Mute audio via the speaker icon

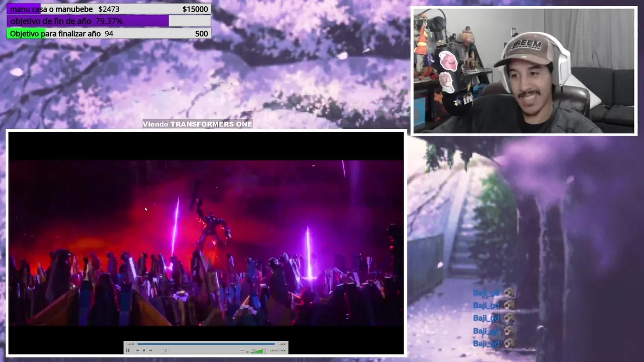248,352
